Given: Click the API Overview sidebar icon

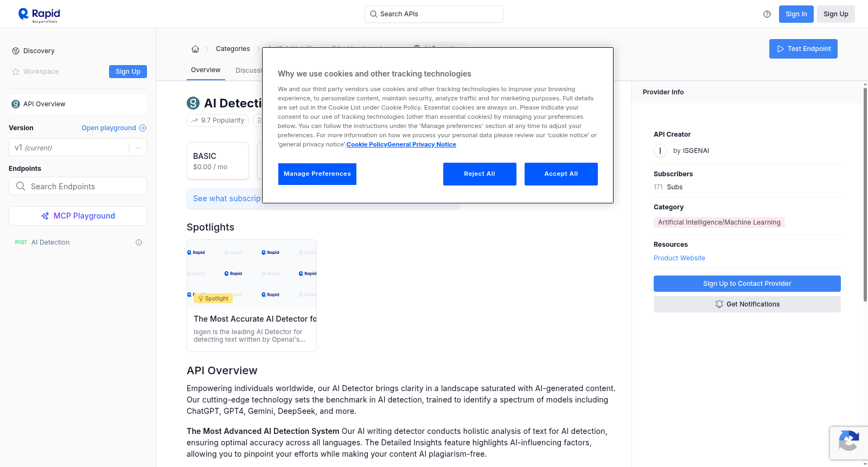Looking at the screenshot, I should [x=16, y=104].
